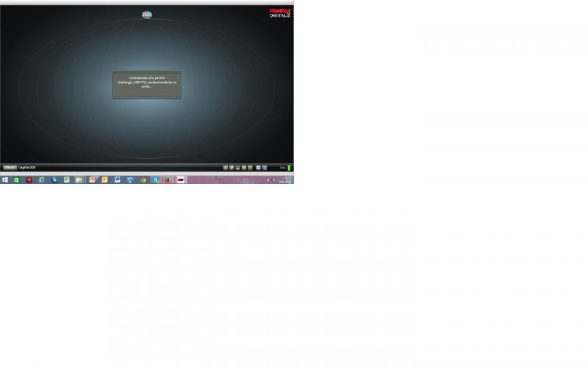The height and width of the screenshot is (368, 588).
Task: Click the red circular icon in the taskbar
Action: tap(29, 180)
